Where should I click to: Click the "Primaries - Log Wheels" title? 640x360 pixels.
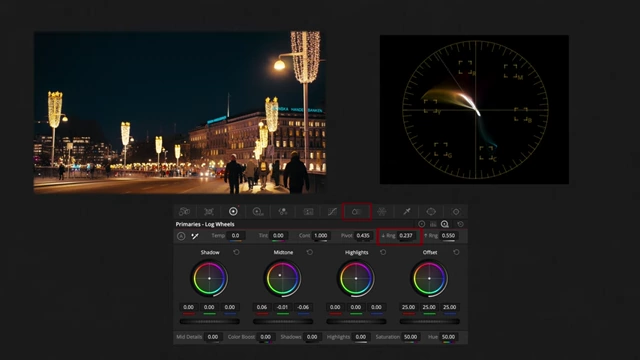205,224
